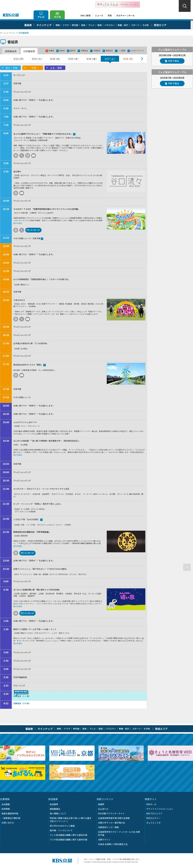The height and width of the screenshot is (868, 193).
Task: Open YouTube icon for 京の水ものがたり
Action: click(x=22, y=375)
